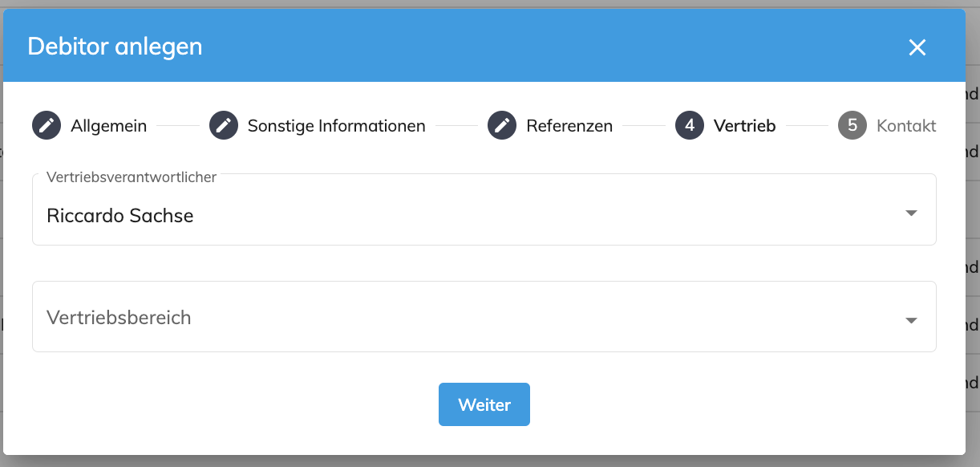
Task: Click the pencil icon next to Allgemein
Action: [x=47, y=126]
